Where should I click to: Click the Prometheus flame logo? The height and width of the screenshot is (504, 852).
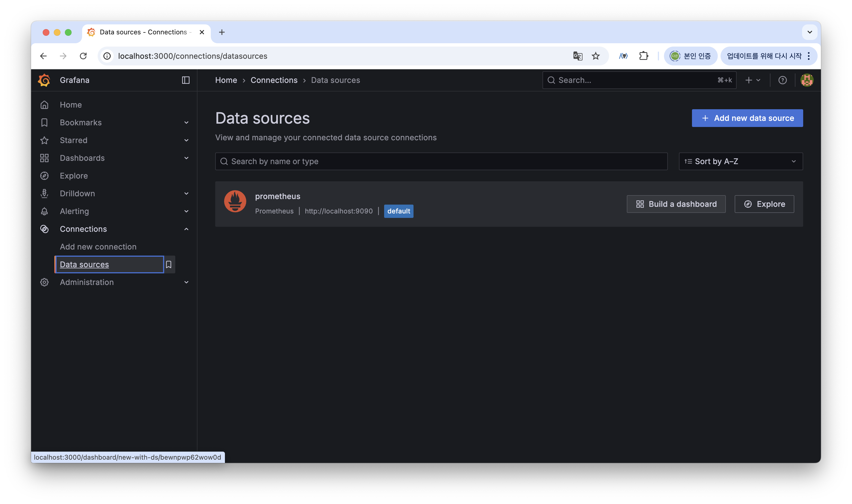point(235,201)
